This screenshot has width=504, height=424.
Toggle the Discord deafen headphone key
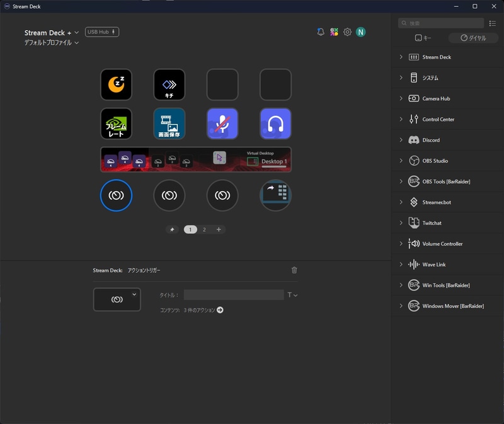click(275, 123)
